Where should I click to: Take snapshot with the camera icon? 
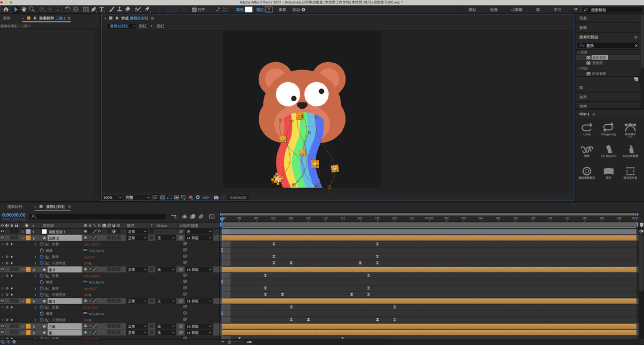point(216,198)
